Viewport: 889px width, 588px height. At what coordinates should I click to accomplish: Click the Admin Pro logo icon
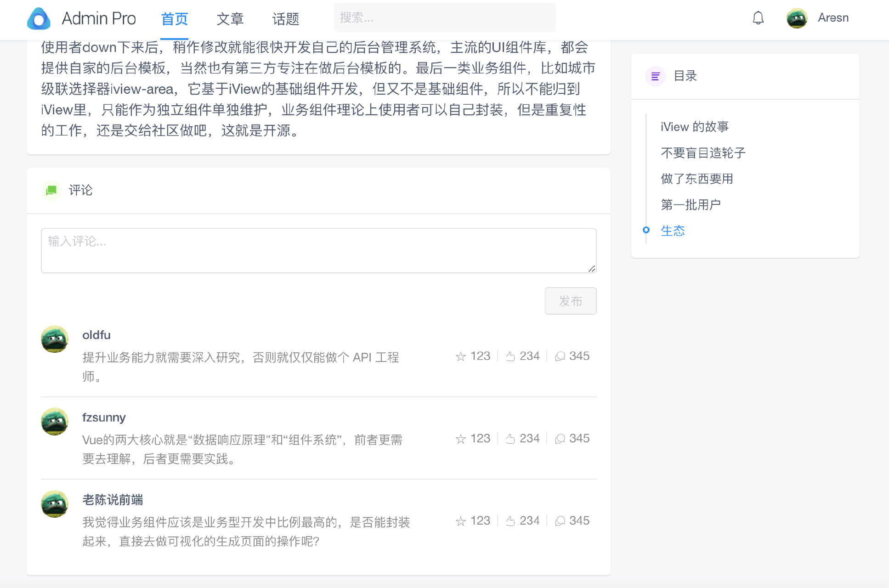(39, 18)
